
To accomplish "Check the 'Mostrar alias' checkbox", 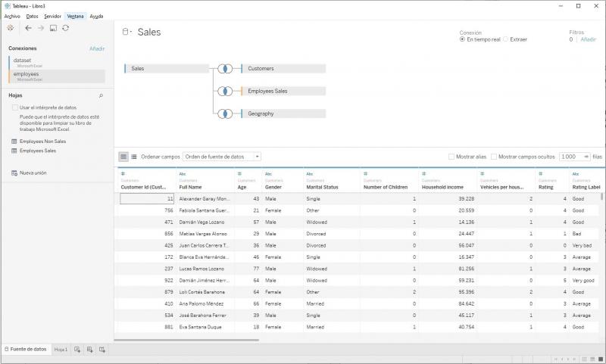I will (x=451, y=157).
